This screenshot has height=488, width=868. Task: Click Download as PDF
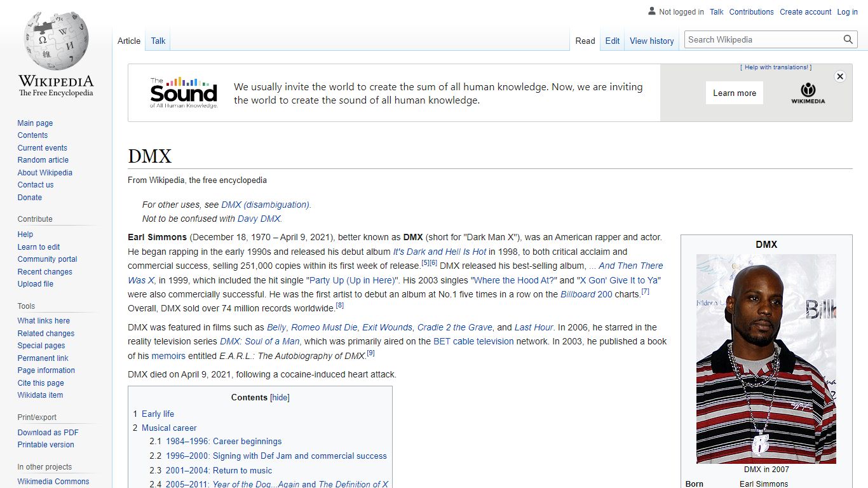(48, 433)
